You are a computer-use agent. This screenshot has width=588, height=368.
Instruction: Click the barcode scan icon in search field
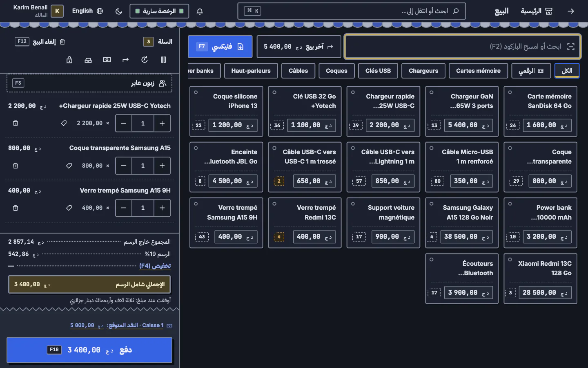pos(571,47)
